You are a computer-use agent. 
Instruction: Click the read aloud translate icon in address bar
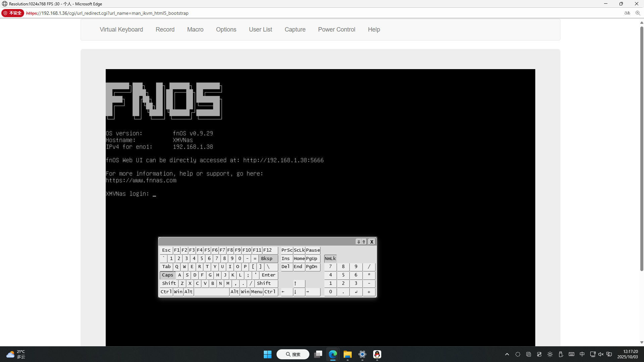point(627,13)
